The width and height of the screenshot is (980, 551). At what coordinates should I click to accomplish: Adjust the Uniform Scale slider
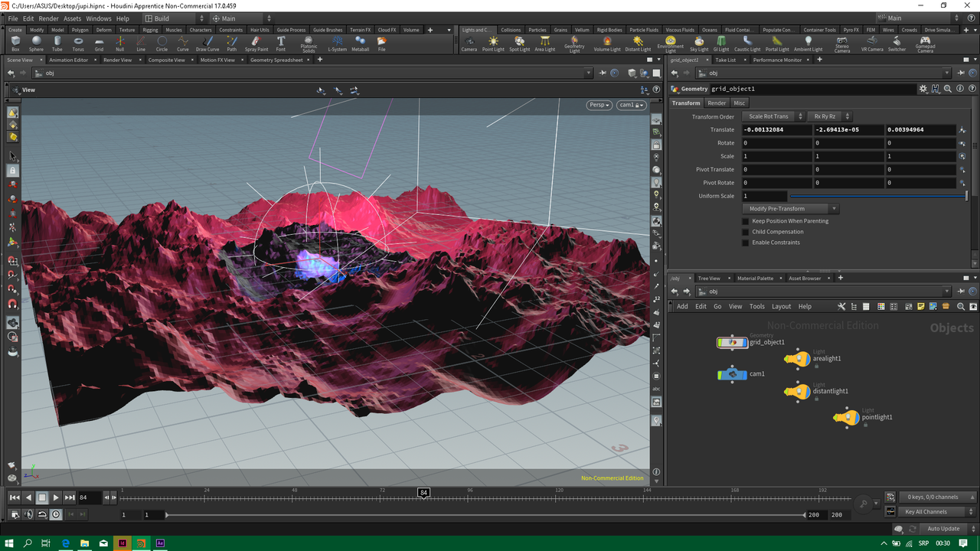point(877,197)
